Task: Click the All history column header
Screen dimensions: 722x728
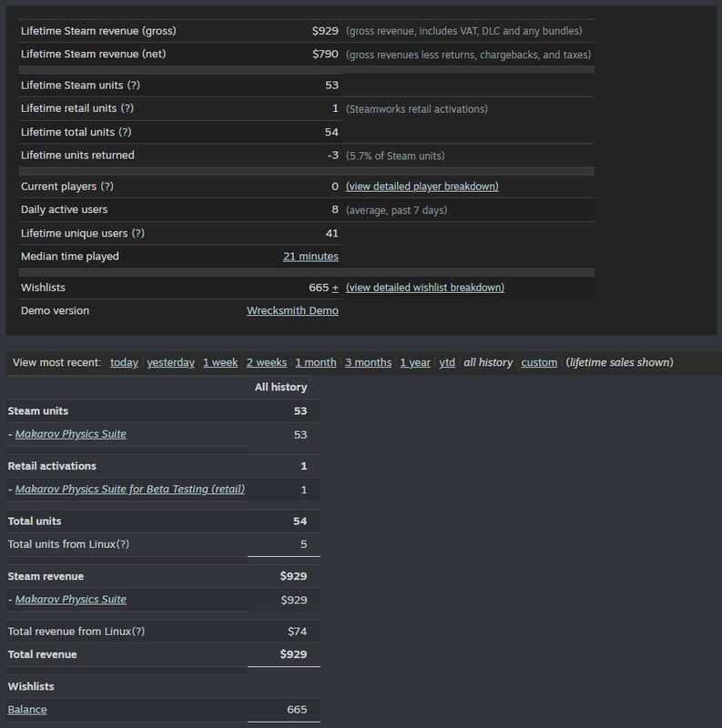Action: (x=280, y=388)
